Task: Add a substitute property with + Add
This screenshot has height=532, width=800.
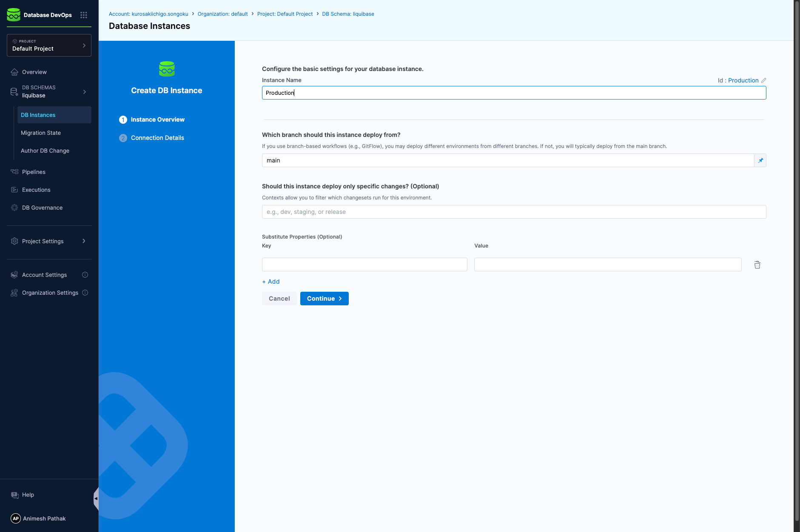Action: click(x=271, y=282)
